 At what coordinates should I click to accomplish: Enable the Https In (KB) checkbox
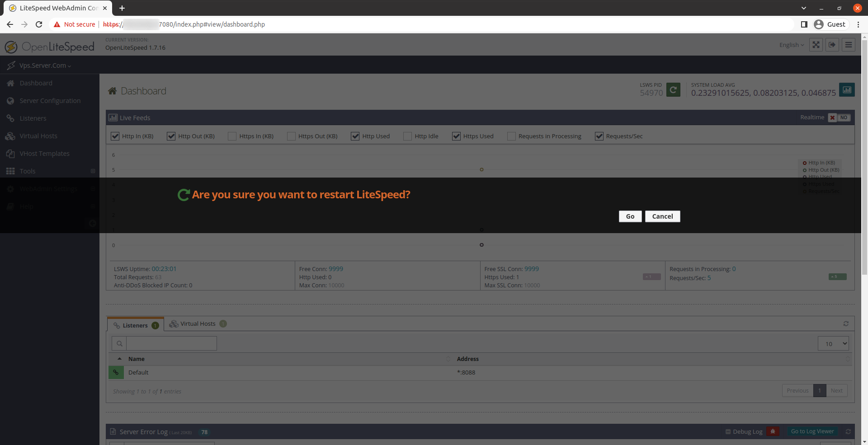[232, 136]
